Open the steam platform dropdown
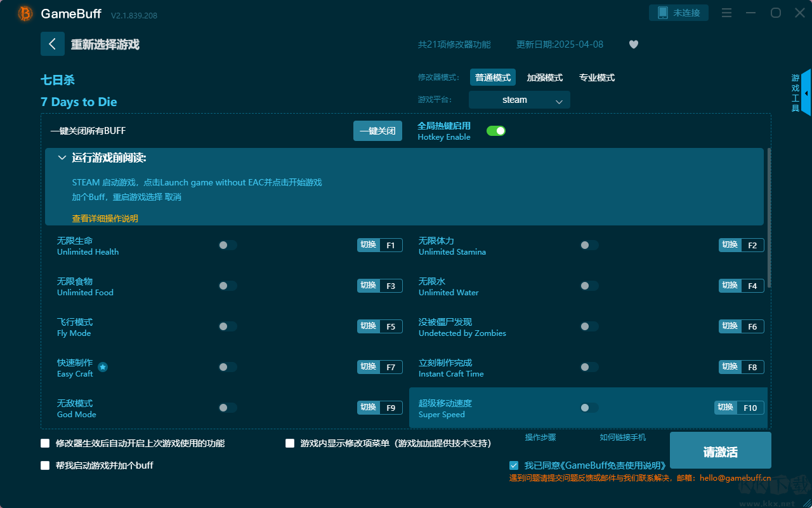 pos(519,100)
